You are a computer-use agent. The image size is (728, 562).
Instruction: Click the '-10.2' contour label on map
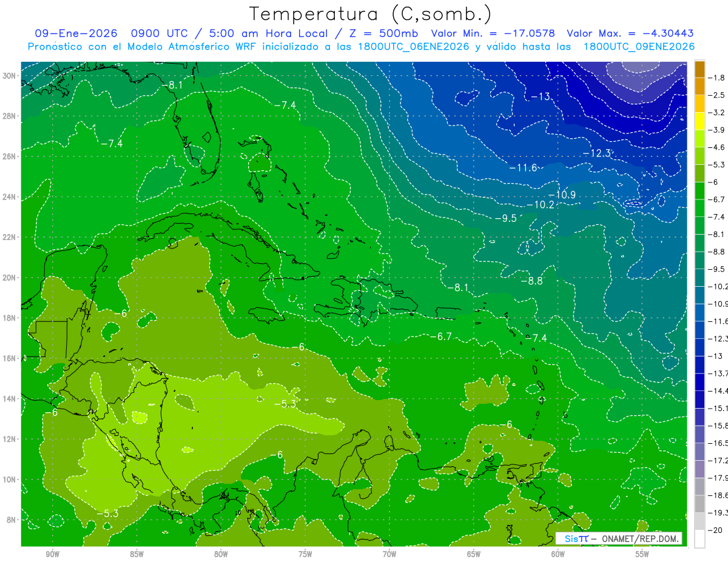(x=540, y=205)
